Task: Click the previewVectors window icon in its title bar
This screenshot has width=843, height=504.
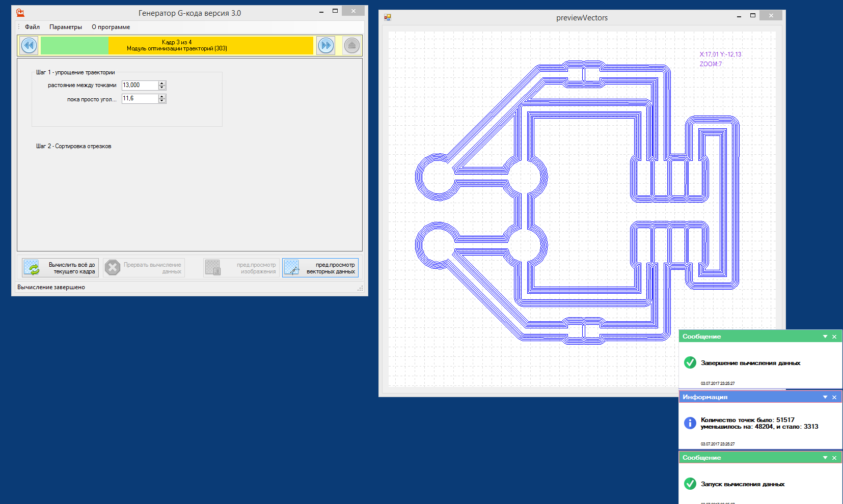Action: tap(388, 17)
